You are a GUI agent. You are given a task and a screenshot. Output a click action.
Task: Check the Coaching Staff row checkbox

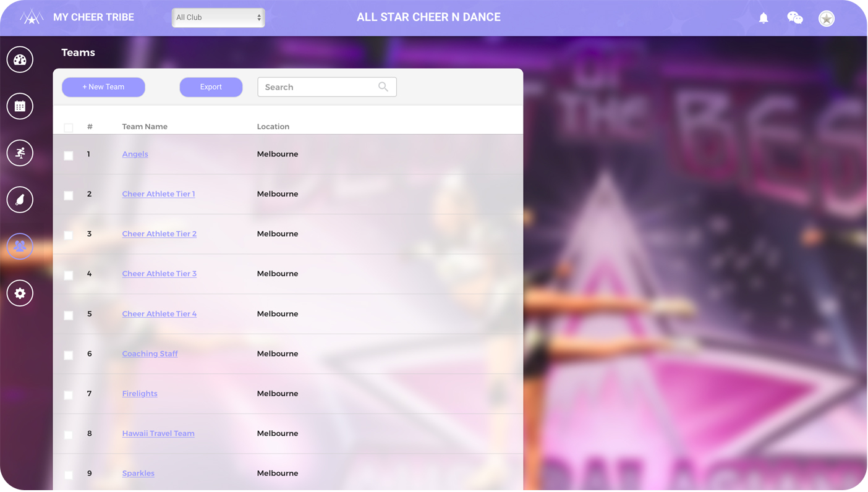[69, 355]
